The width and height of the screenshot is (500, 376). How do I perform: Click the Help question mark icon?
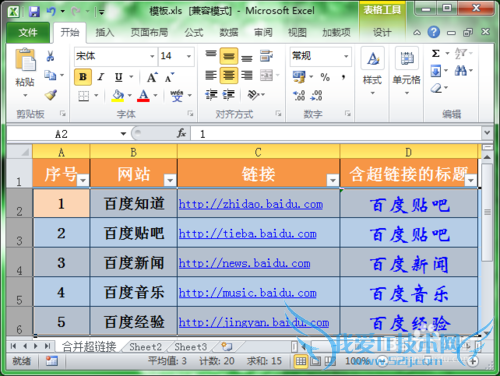pyautogui.click(x=434, y=32)
